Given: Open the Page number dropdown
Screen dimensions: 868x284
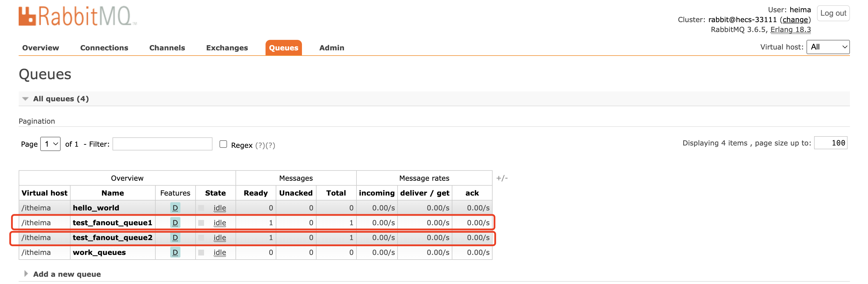Looking at the screenshot, I should [50, 144].
